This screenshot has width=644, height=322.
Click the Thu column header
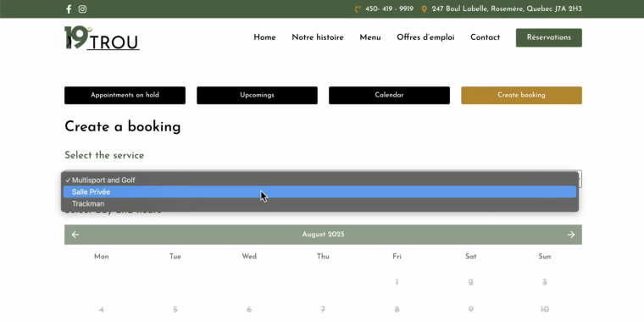323,257
